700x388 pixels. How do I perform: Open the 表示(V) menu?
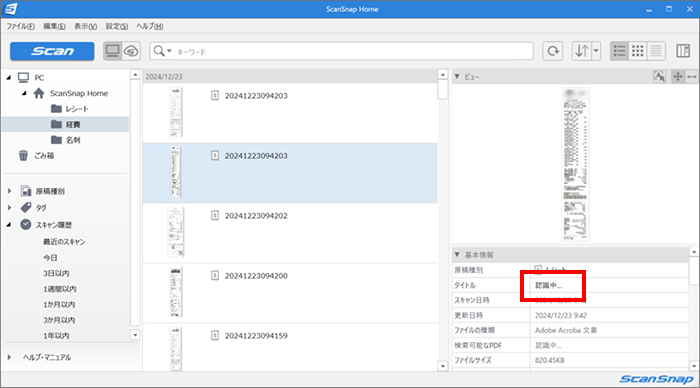tap(85, 26)
